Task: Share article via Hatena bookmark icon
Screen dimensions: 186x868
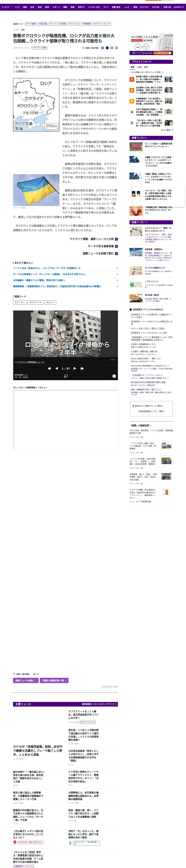Action: point(112,48)
